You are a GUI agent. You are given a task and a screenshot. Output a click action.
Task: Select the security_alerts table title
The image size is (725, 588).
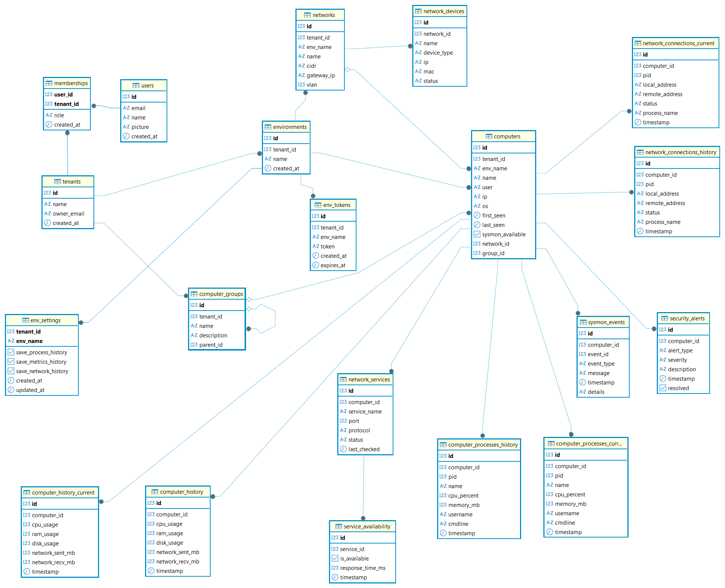687,318
